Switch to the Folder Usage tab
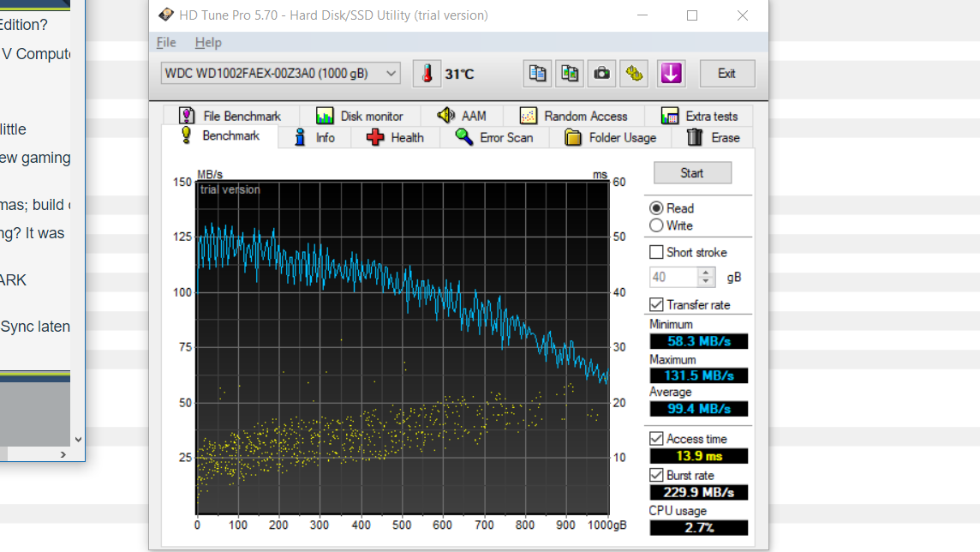980x552 pixels. [x=611, y=137]
